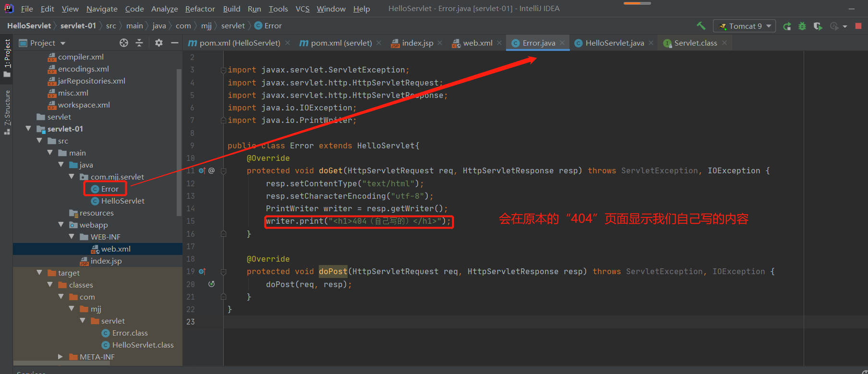Open the VCS menu
868x374 pixels.
pos(302,9)
